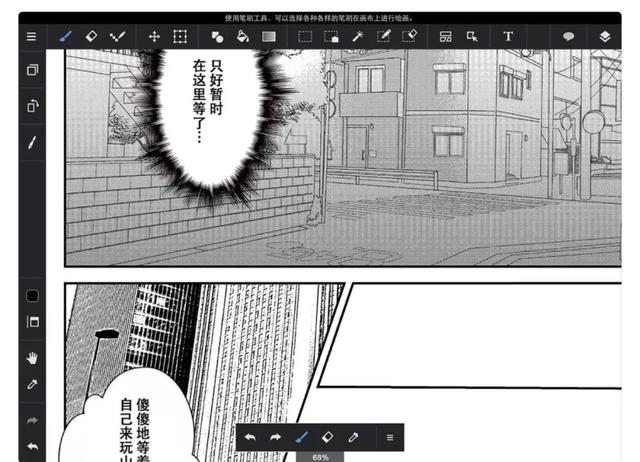Select the Operation cursor tool
The image size is (640, 462).
[472, 37]
